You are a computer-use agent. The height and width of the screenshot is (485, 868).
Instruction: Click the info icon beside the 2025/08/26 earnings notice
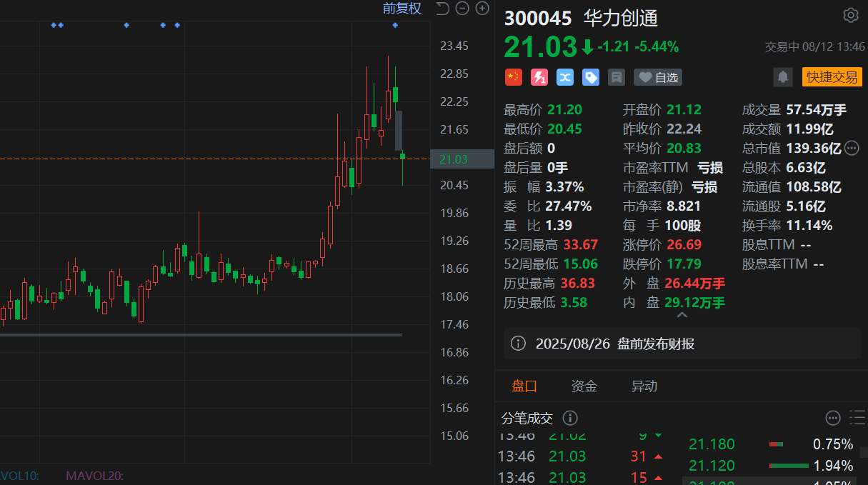(x=519, y=344)
